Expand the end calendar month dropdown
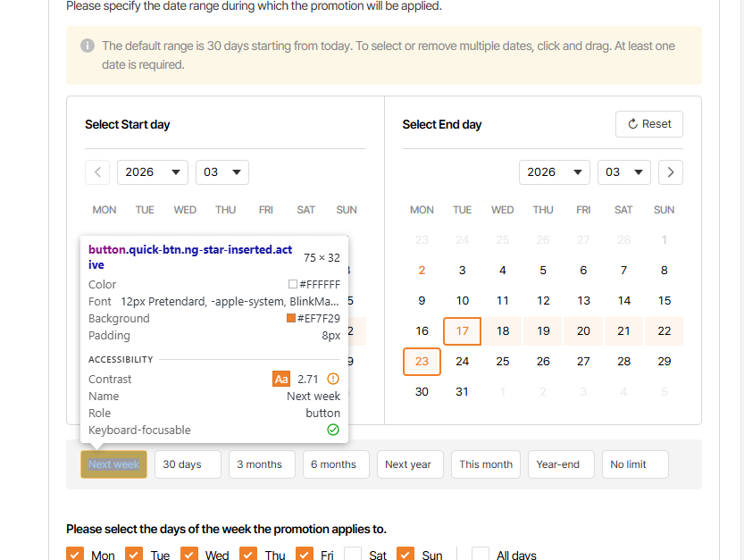744x560 pixels. pyautogui.click(x=624, y=172)
